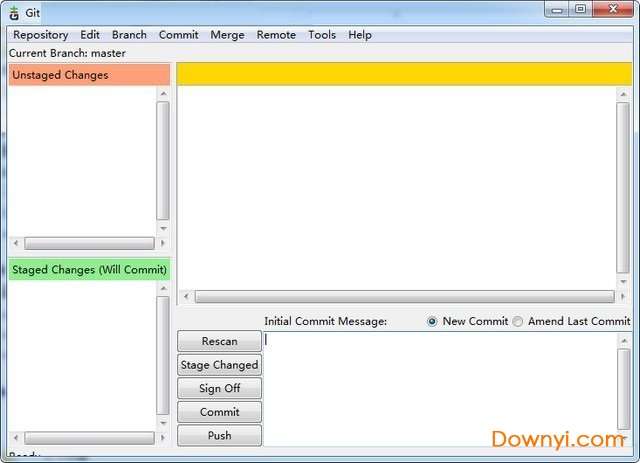Open the Repository menu

(40, 35)
